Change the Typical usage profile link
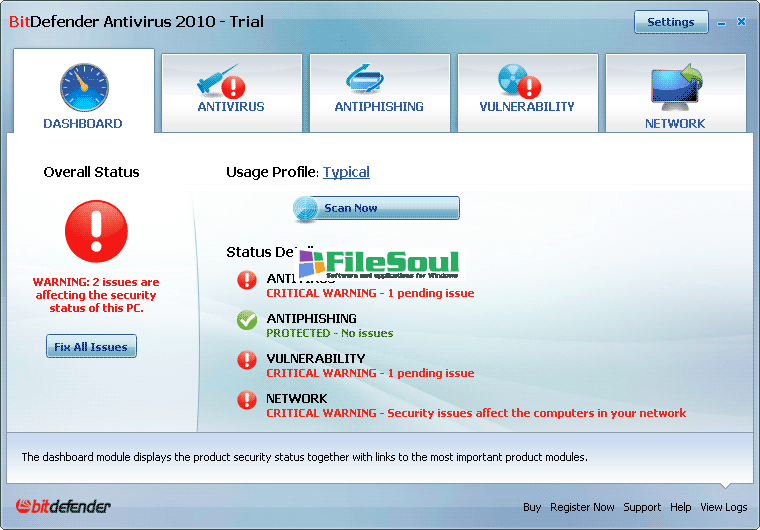Image resolution: width=760 pixels, height=530 pixels. click(346, 172)
